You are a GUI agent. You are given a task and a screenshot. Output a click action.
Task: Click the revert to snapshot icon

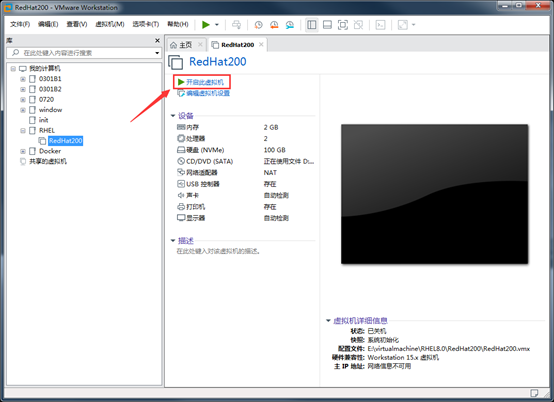[274, 25]
